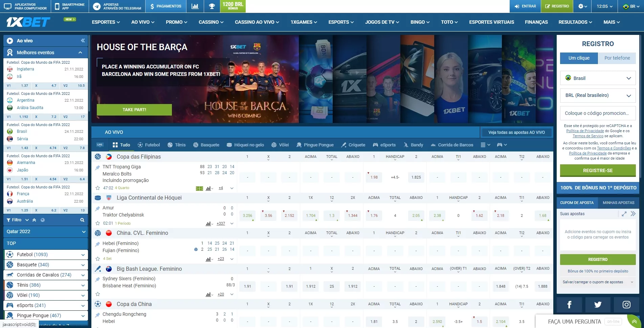
Task: Open the statistics bar chart icon in top bar
Action: tap(195, 6)
